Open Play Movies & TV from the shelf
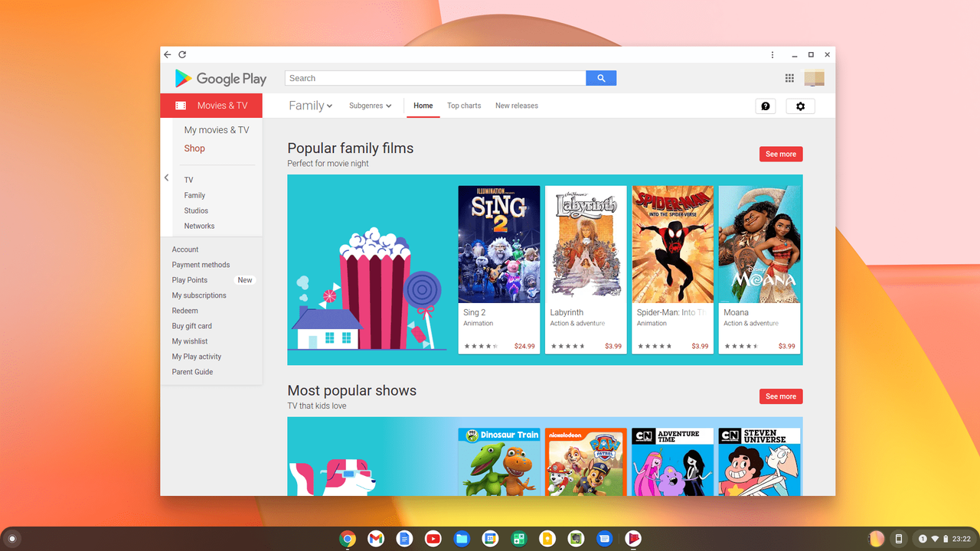 coord(632,539)
